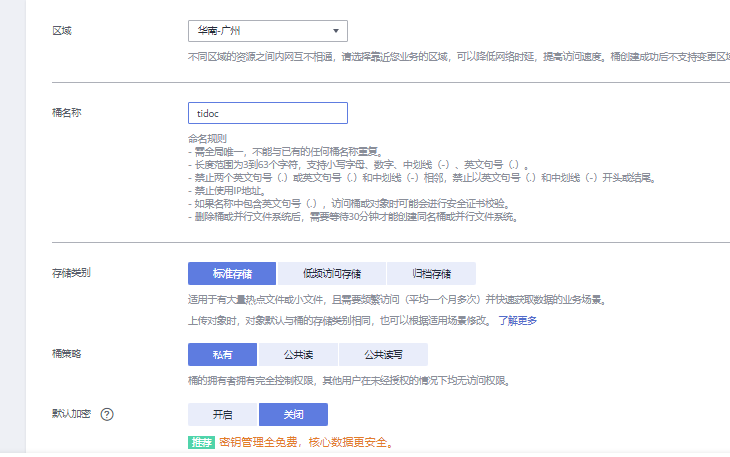
Task: Set bucket policy to 私有
Action: point(222,354)
